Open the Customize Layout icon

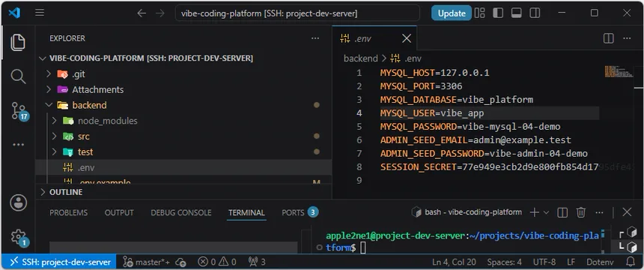(x=479, y=13)
